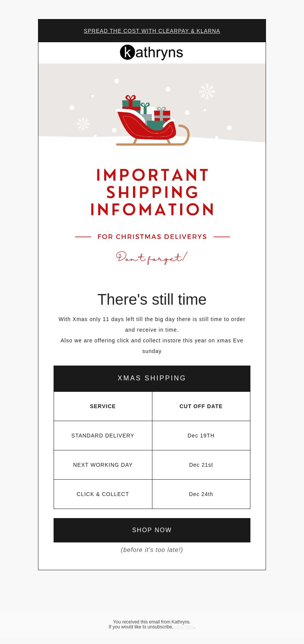Click the unsubscribe click here link
The width and height of the screenshot is (304, 644).
(x=184, y=627)
